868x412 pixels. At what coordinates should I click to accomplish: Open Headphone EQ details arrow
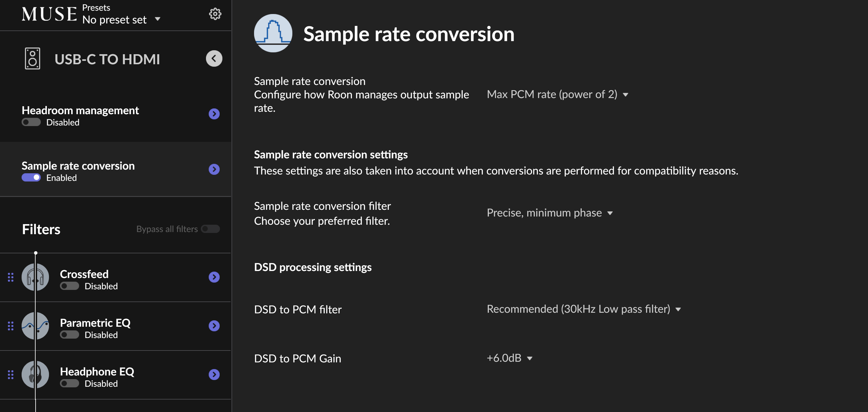(214, 374)
